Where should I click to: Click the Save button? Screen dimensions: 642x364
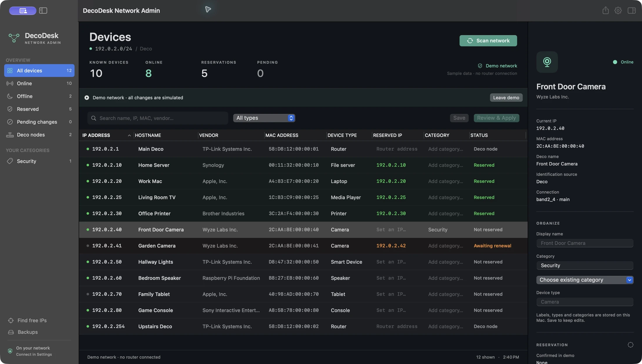(459, 118)
